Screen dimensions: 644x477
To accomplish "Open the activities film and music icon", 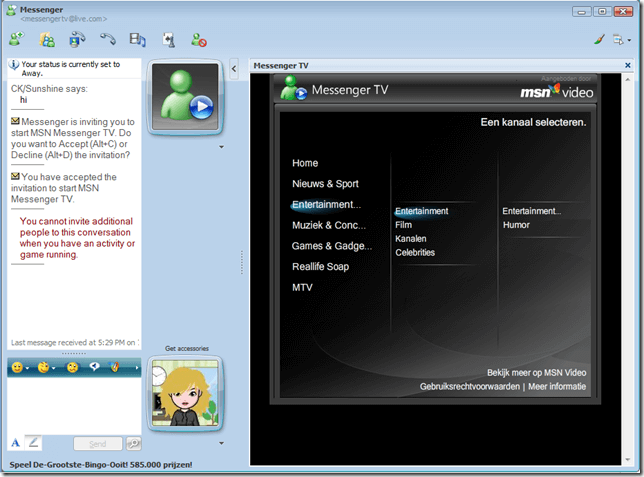I will click(x=138, y=40).
